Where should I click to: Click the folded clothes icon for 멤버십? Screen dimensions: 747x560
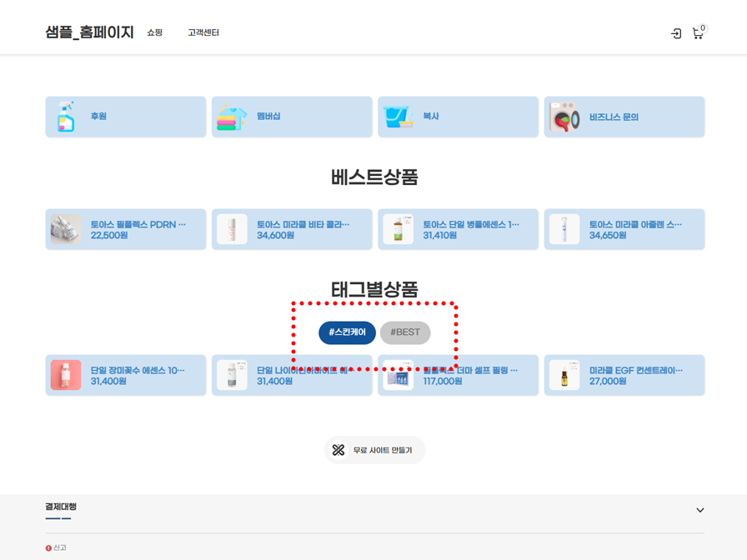click(x=232, y=117)
